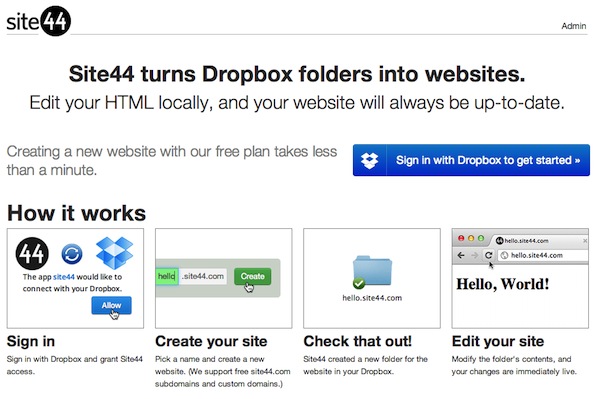Screen dimensions: 600x399
Task: Click the Check that out! heading
Action: (x=358, y=341)
